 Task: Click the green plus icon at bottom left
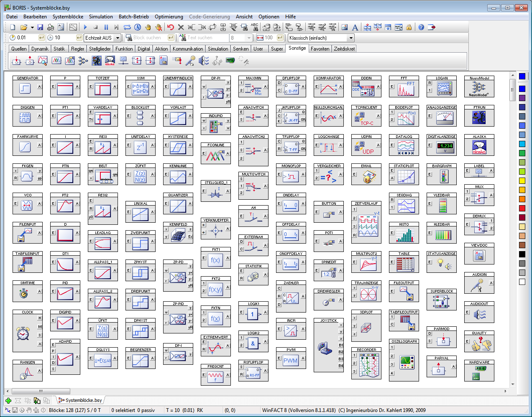click(8, 400)
